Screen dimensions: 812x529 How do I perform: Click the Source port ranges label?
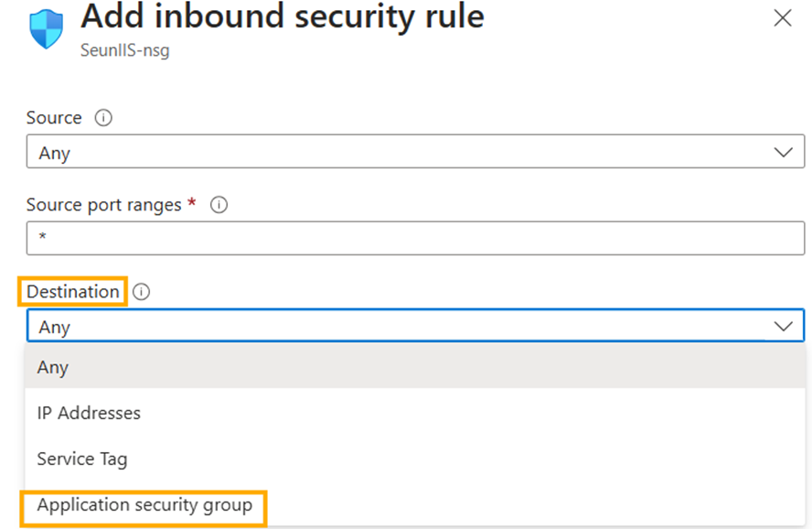(103, 206)
